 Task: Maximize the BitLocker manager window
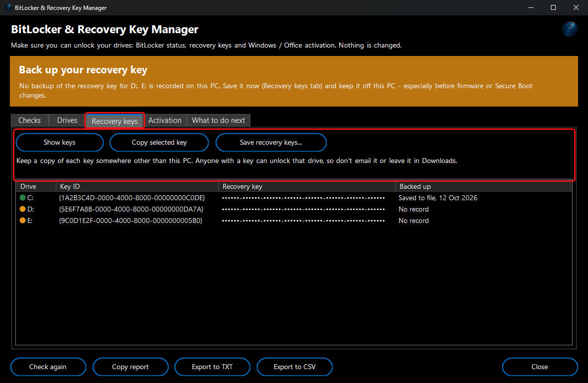coord(553,7)
